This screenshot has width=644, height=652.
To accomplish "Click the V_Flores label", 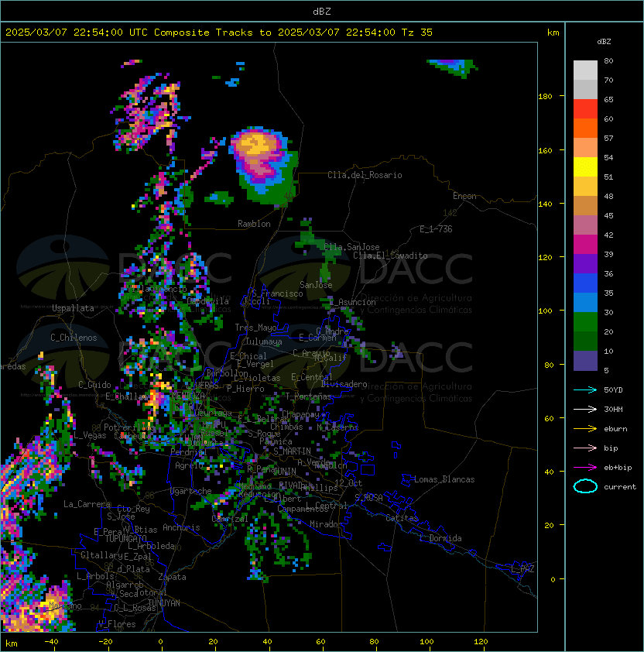I will tap(117, 624).
